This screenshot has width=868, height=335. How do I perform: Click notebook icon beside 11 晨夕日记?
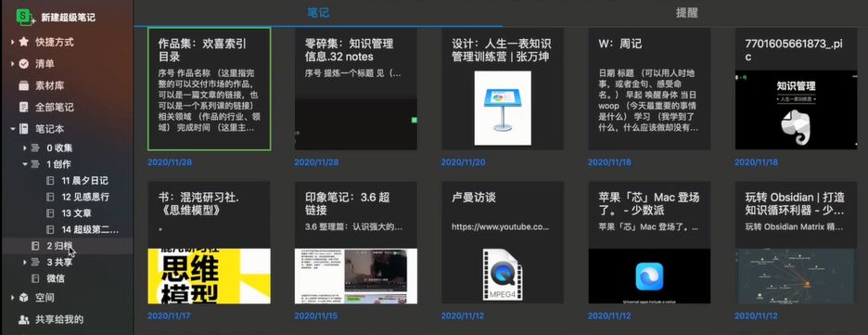pos(50,181)
